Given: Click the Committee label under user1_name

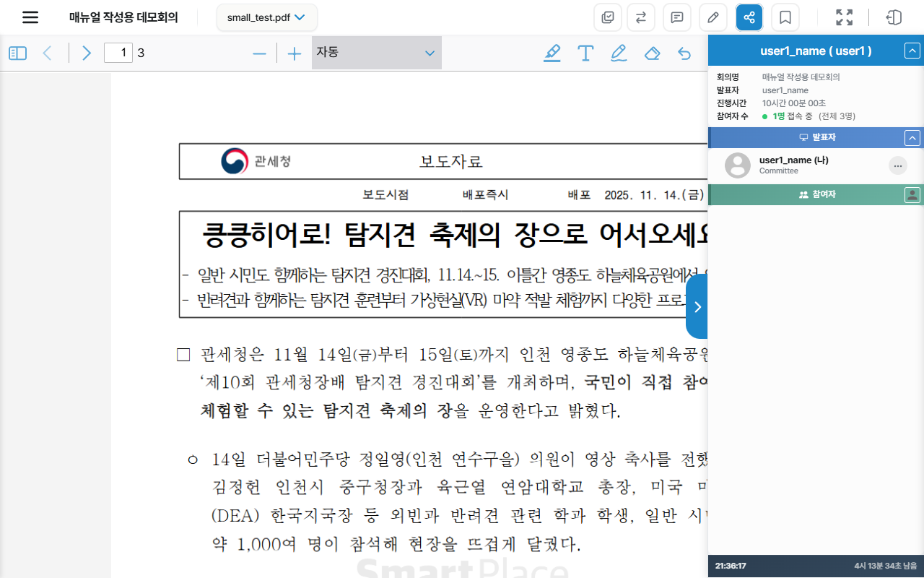Looking at the screenshot, I should [779, 171].
